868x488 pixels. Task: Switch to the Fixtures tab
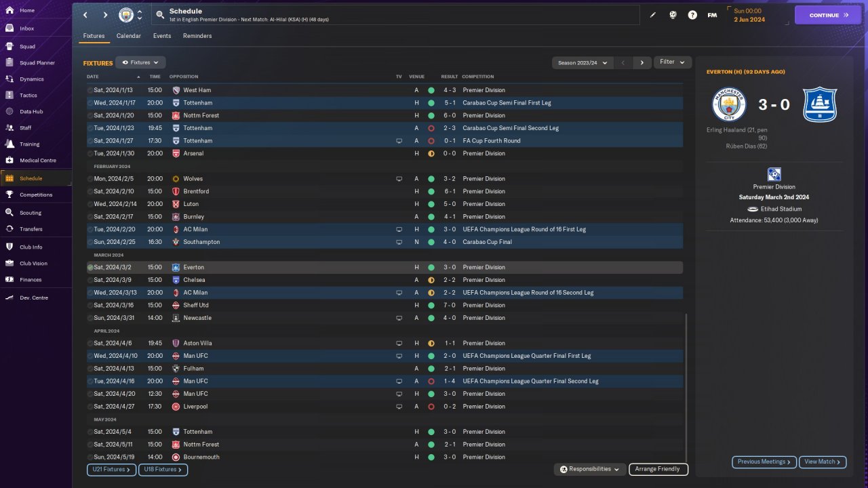[94, 36]
